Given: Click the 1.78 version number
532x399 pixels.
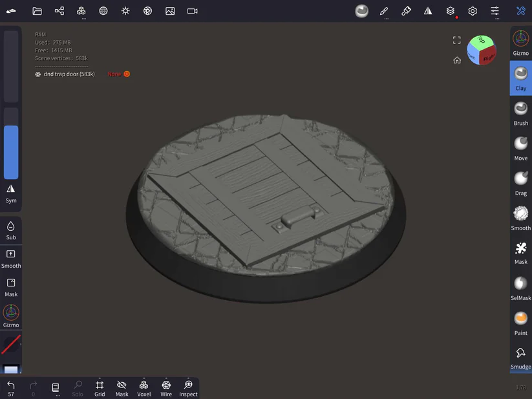Looking at the screenshot, I should [x=521, y=387].
